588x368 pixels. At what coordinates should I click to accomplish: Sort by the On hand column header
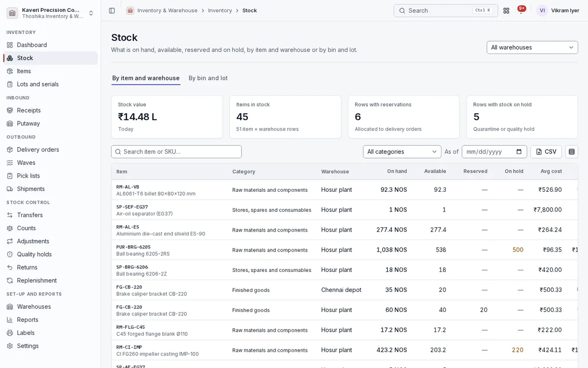tap(397, 171)
